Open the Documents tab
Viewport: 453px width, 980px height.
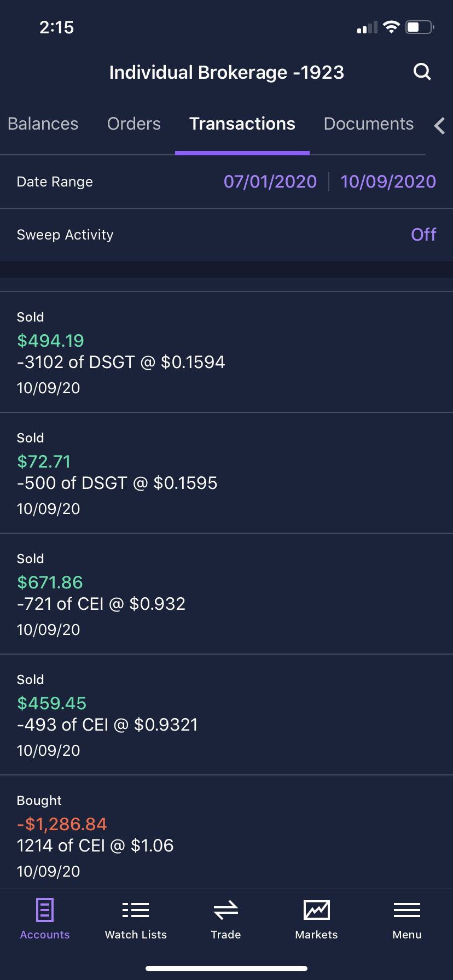[x=369, y=124]
